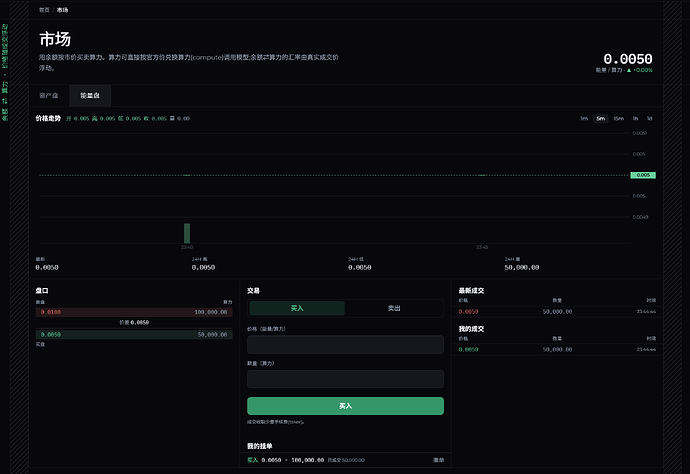This screenshot has height=474, width=690.
Task: Click the red 0.0050 price under 最新成交
Action: (x=468, y=312)
